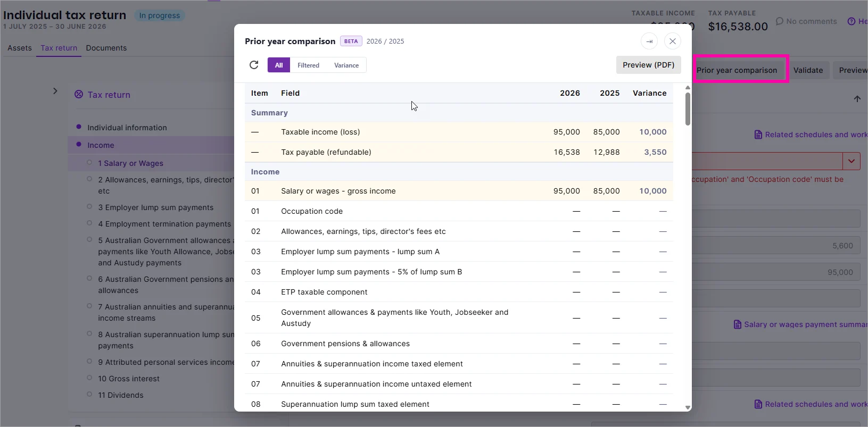The height and width of the screenshot is (427, 868).
Task: Click the Validate button
Action: tap(808, 70)
